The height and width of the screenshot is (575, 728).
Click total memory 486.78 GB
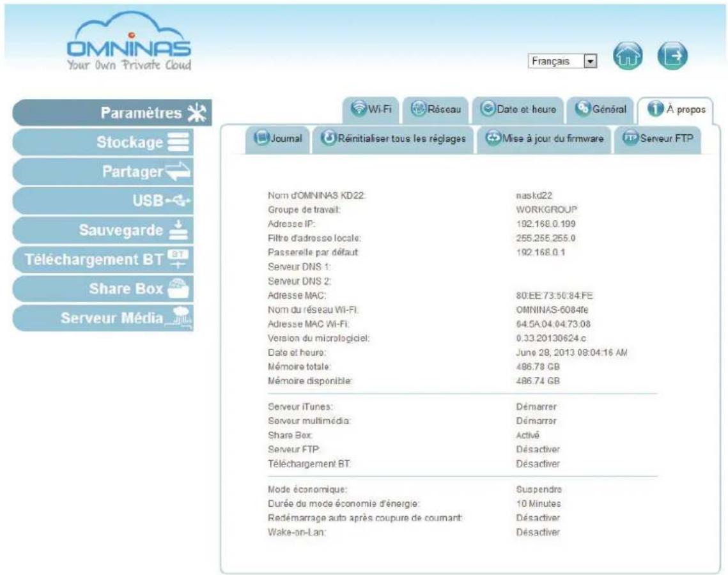538,367
